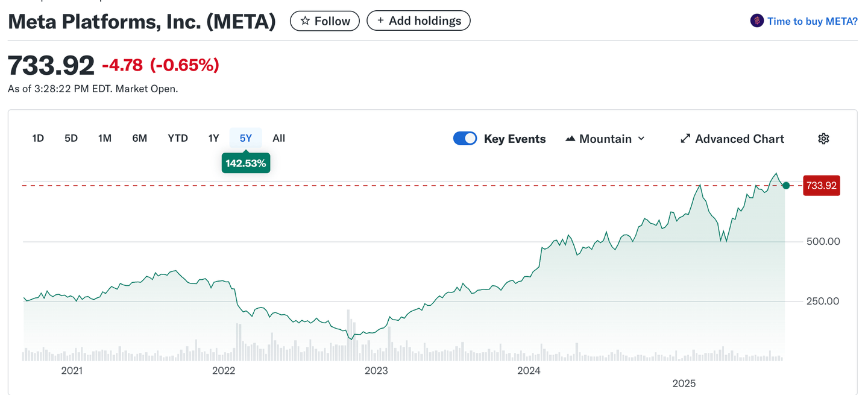
Task: Switch to the 5D range
Action: [71, 138]
